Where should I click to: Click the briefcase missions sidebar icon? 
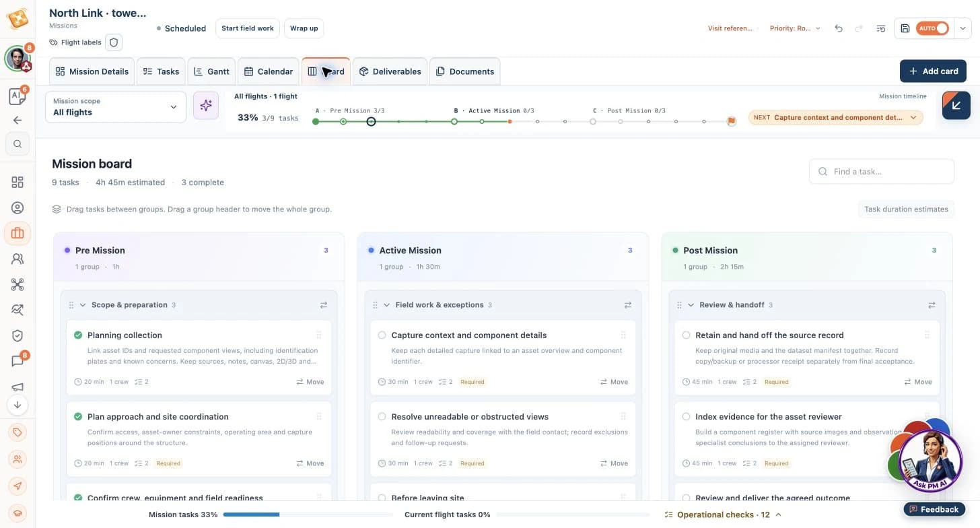tap(17, 233)
